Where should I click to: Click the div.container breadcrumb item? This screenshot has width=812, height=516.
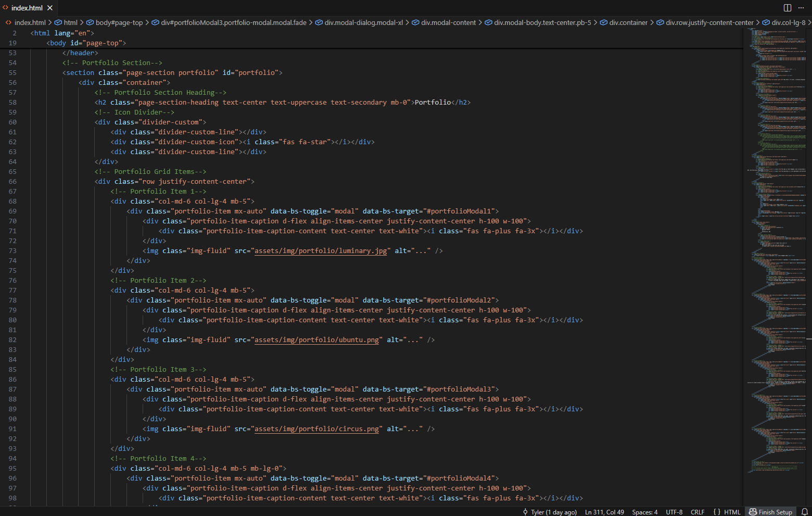[x=628, y=22]
